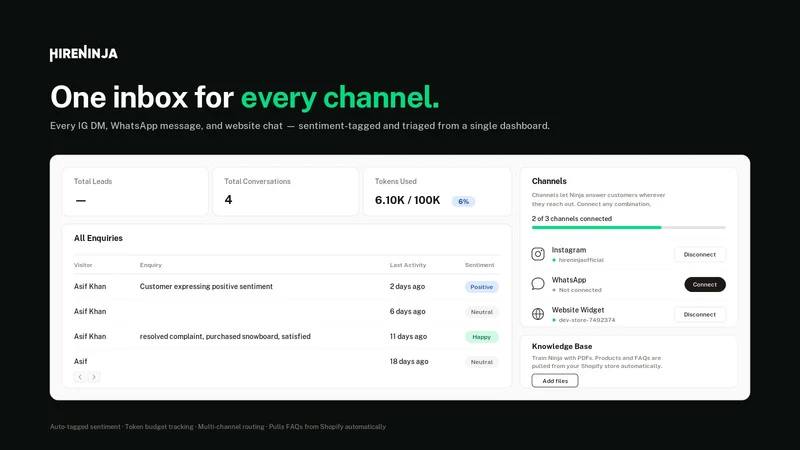Click the All Enquiries heading
Screen dimensions: 800x450
pyautogui.click(x=98, y=238)
